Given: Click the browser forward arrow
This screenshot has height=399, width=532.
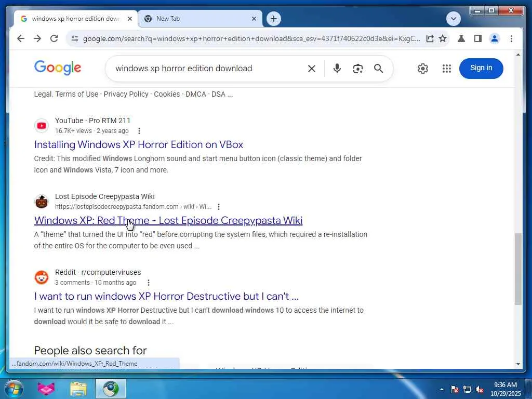Looking at the screenshot, I should pos(37,38).
